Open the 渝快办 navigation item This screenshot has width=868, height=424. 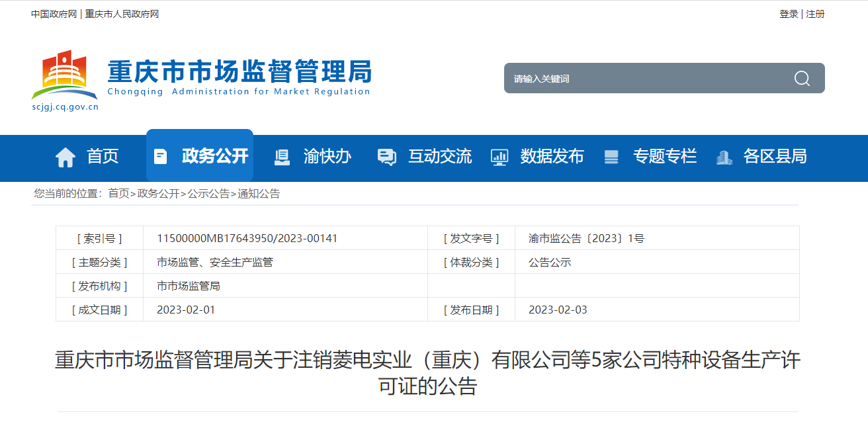pyautogui.click(x=327, y=156)
